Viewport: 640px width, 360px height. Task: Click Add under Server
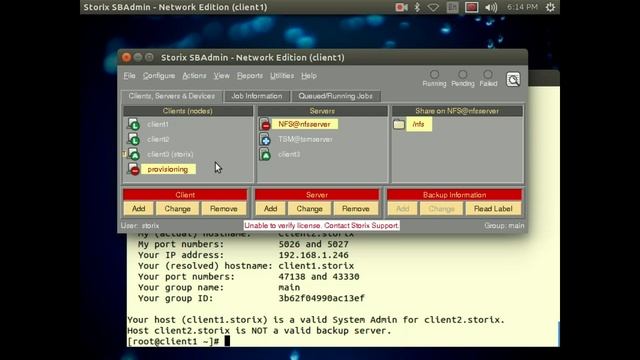[x=271, y=209]
